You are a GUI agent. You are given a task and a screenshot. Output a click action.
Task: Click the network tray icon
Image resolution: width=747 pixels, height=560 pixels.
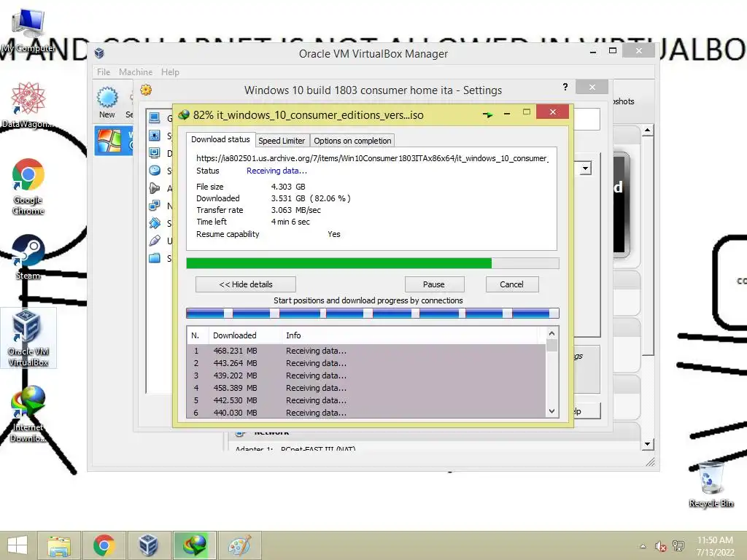(678, 545)
